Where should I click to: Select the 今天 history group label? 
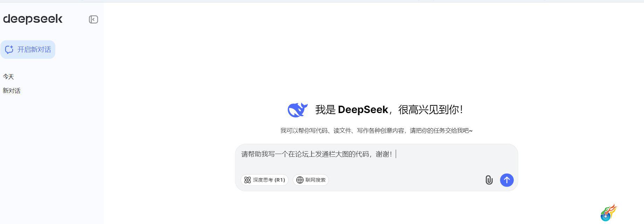pos(8,77)
